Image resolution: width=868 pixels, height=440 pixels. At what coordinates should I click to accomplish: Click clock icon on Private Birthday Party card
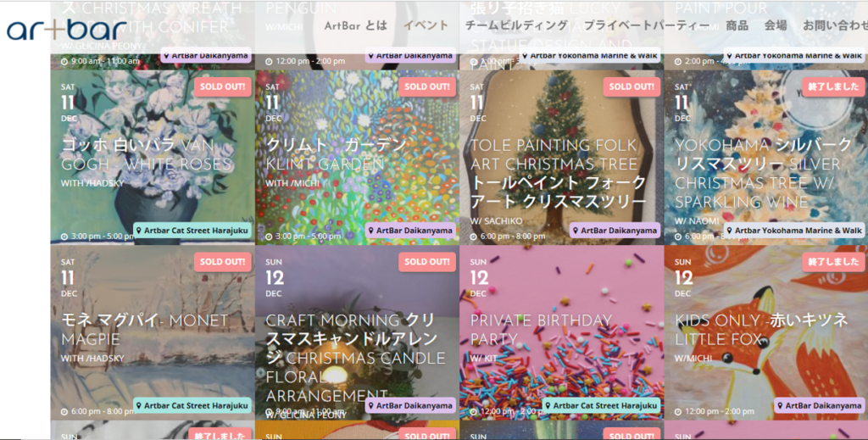[474, 412]
